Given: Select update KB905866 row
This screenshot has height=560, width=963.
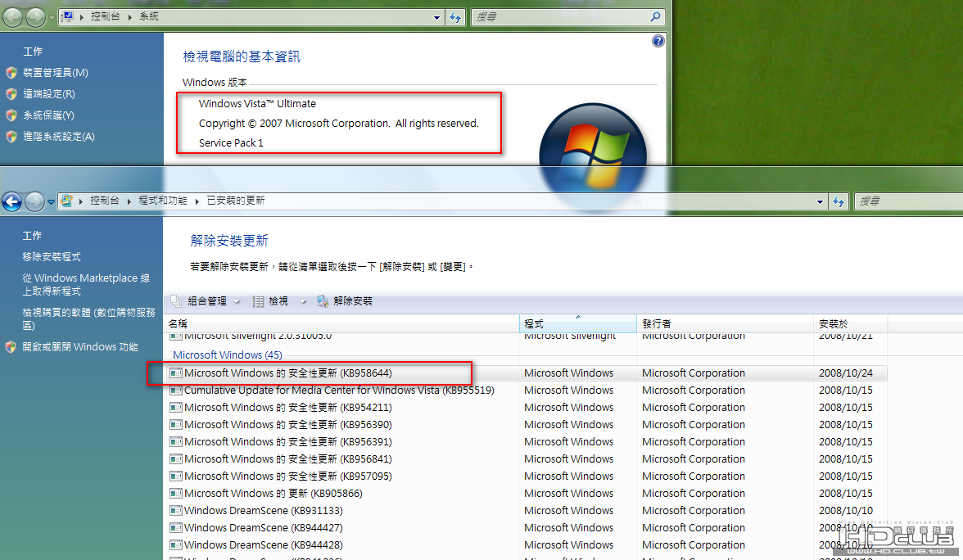Looking at the screenshot, I should (x=526, y=493).
